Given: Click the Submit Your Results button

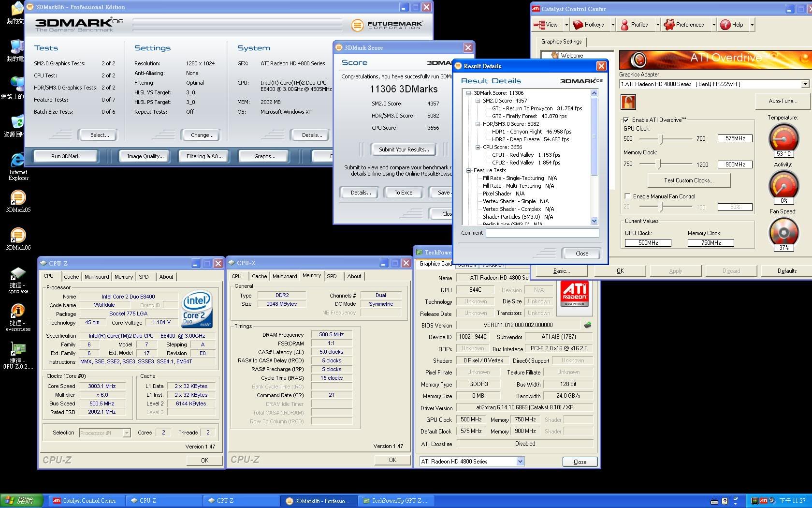Looking at the screenshot, I should tap(404, 149).
